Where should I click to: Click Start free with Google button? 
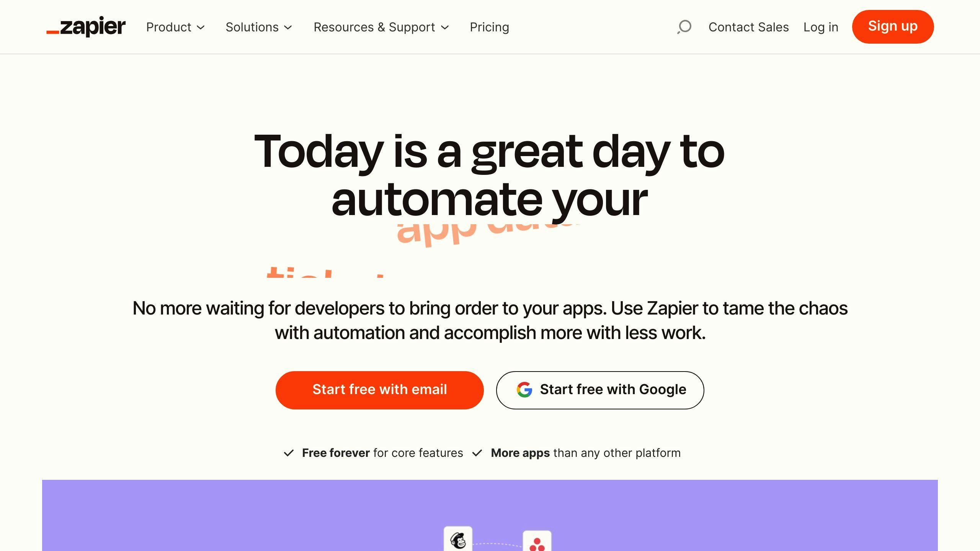(x=600, y=390)
